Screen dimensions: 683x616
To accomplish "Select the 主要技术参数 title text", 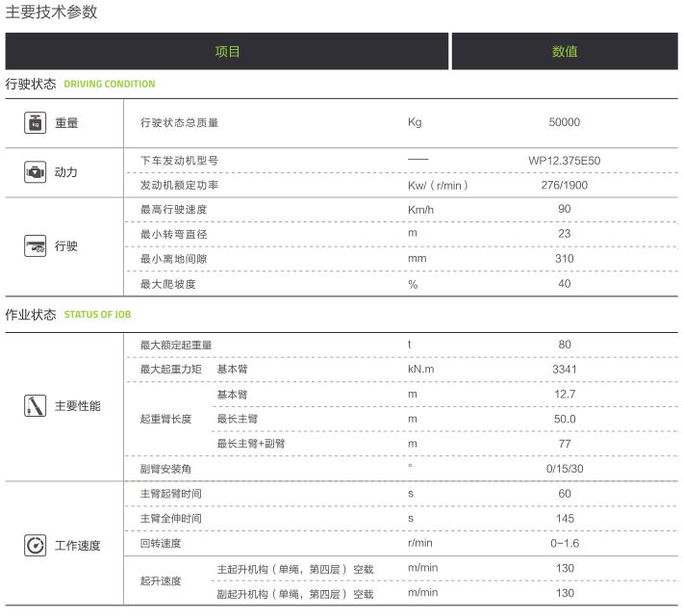I will point(51,12).
